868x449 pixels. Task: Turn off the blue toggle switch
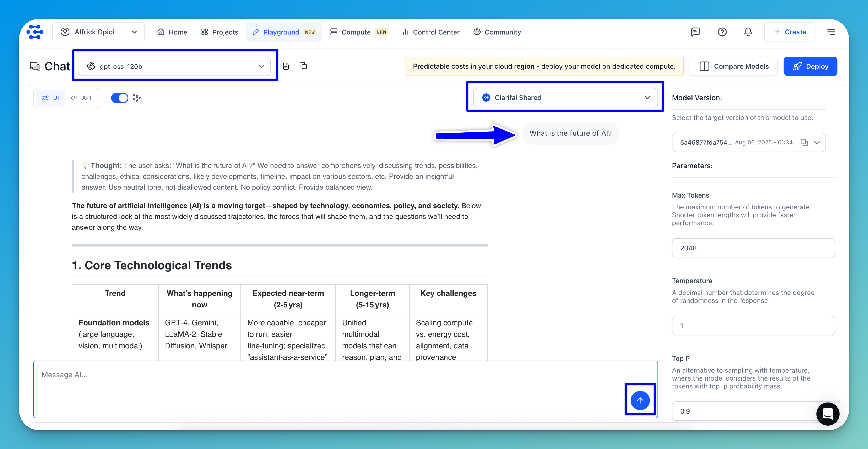120,98
